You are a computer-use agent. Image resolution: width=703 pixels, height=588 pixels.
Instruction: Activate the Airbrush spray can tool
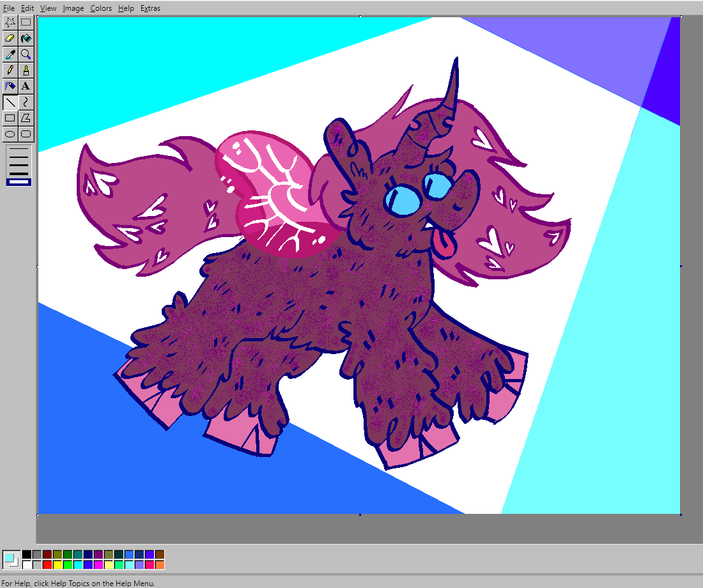10,86
